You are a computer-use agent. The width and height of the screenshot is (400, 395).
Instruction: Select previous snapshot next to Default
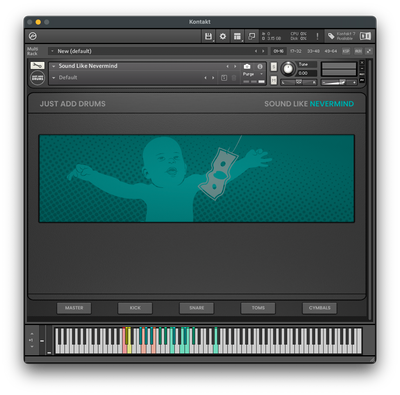coord(206,78)
